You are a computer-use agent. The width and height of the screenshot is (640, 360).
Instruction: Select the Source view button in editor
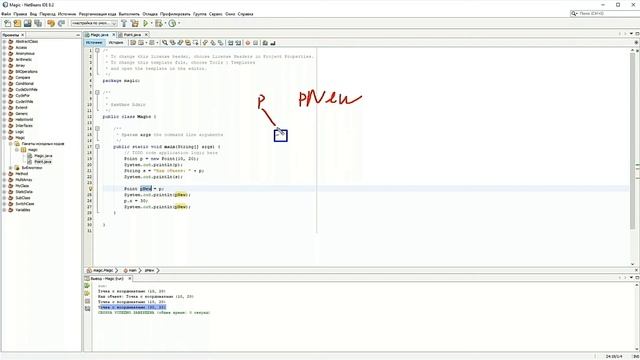point(94,42)
